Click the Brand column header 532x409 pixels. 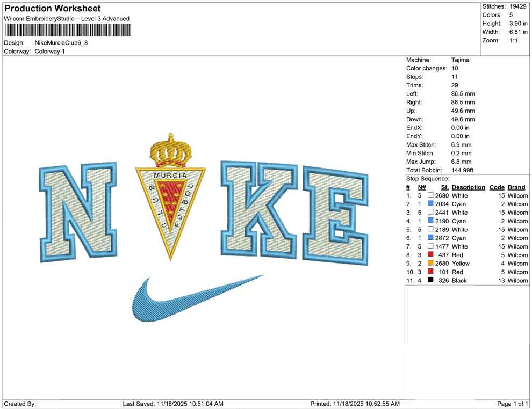tap(516, 187)
